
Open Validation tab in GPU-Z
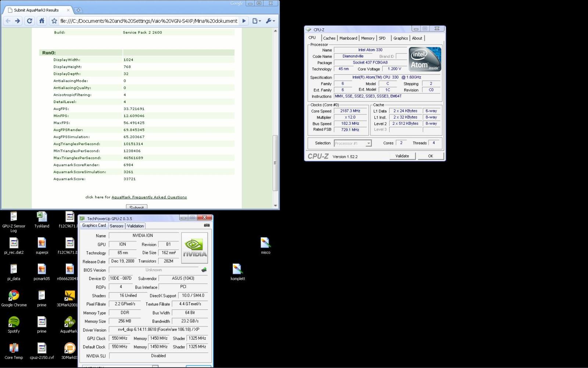(x=136, y=226)
